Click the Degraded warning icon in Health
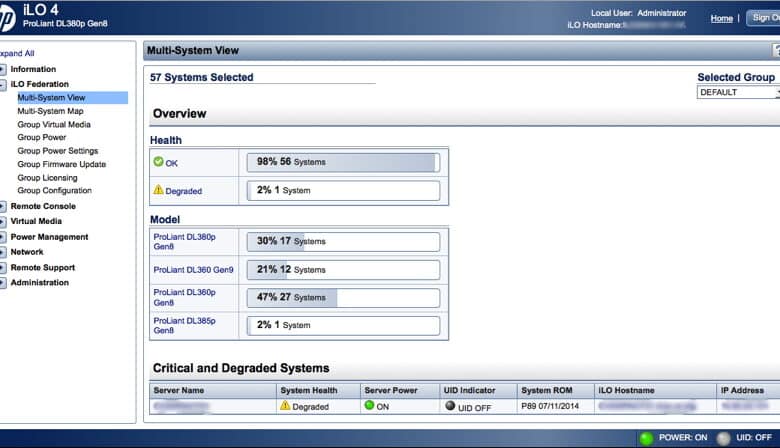Viewport: 780px width, 448px height. (158, 189)
